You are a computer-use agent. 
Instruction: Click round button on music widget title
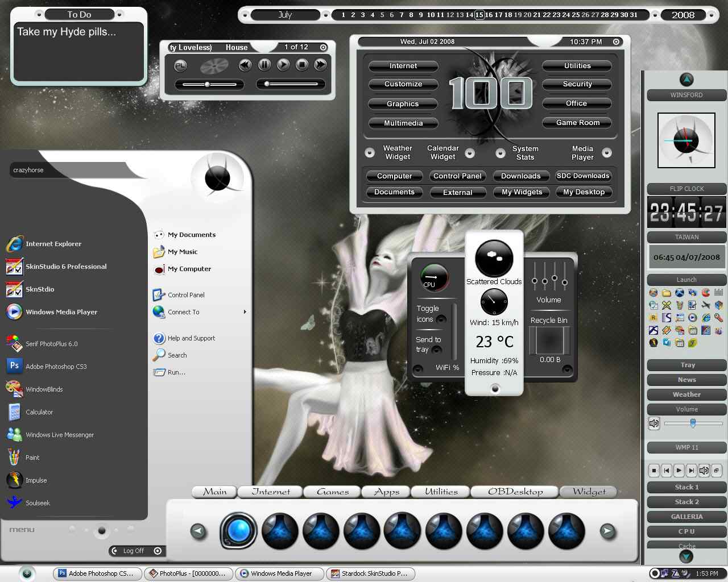click(323, 47)
